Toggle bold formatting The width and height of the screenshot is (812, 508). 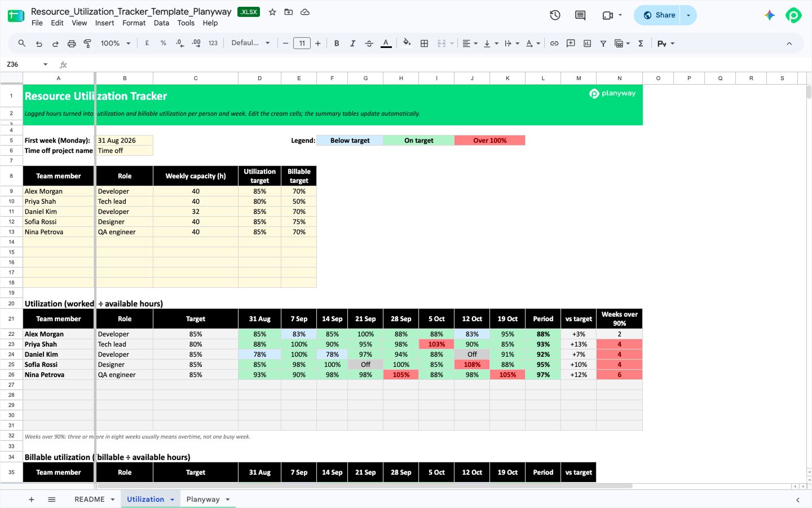tap(337, 43)
